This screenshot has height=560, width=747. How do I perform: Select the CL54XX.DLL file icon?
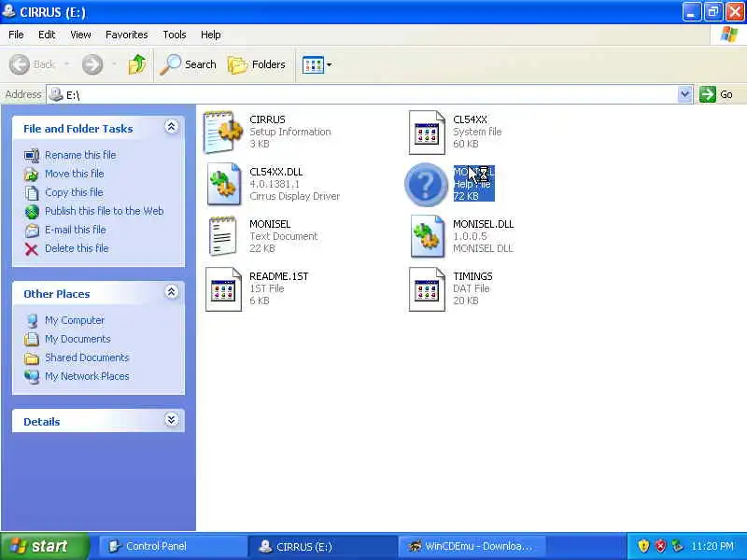[223, 184]
